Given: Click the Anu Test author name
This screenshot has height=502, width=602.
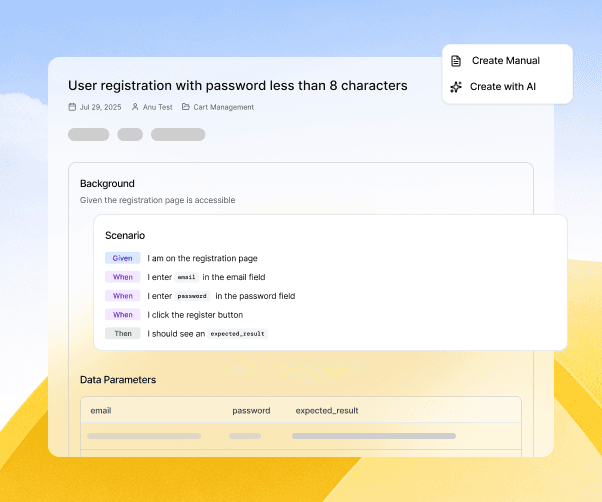Looking at the screenshot, I should pos(157,107).
